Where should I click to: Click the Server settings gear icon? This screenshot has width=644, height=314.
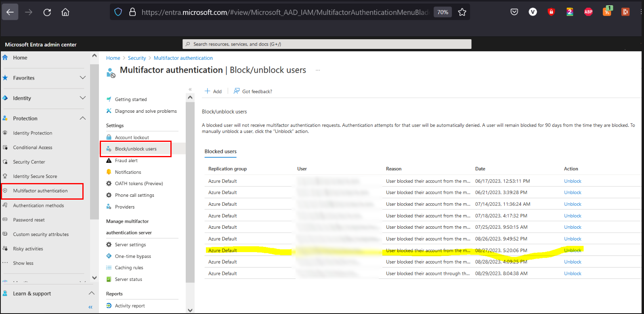click(x=109, y=244)
